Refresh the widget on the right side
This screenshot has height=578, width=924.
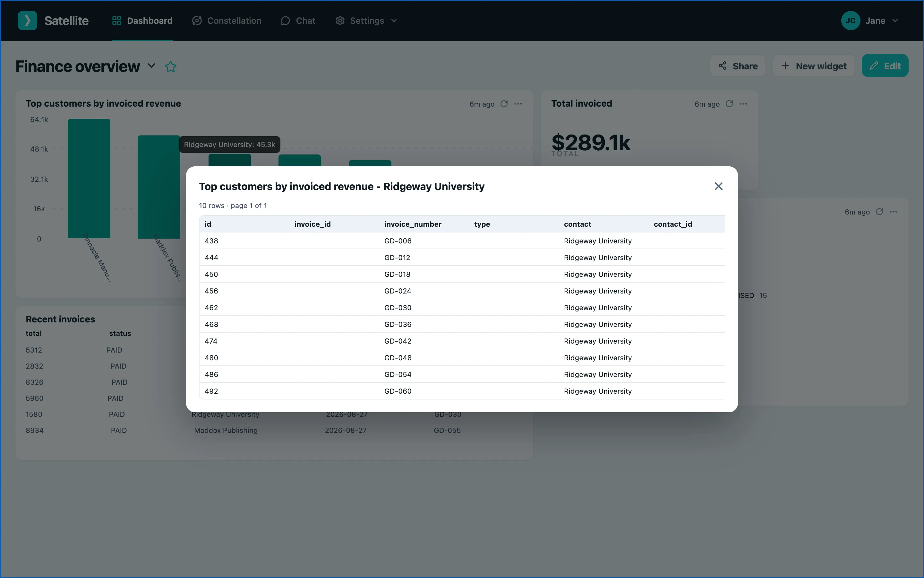point(879,212)
